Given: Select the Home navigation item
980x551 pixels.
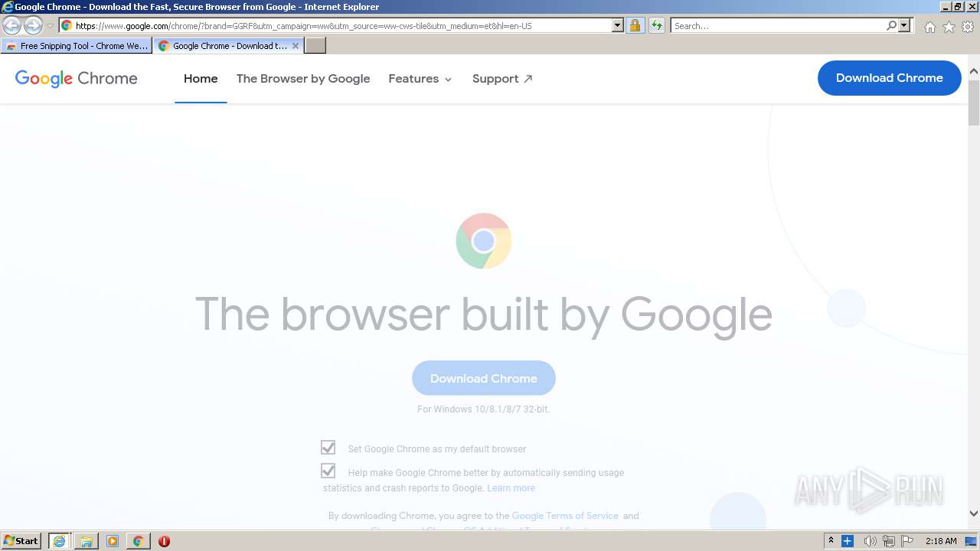Looking at the screenshot, I should [201, 79].
